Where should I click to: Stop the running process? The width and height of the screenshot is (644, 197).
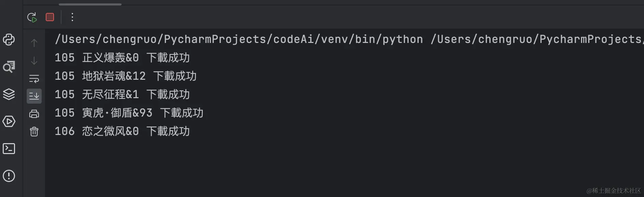pos(50,17)
